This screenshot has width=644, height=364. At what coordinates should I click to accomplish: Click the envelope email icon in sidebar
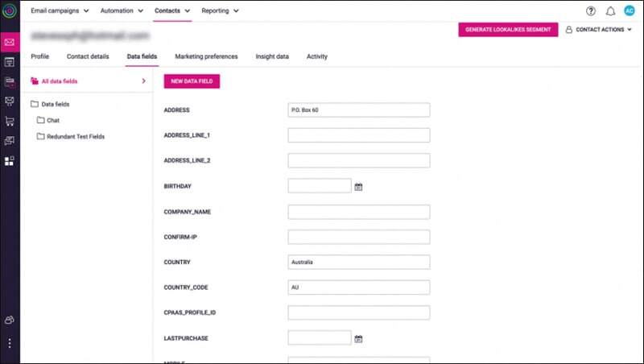point(10,43)
